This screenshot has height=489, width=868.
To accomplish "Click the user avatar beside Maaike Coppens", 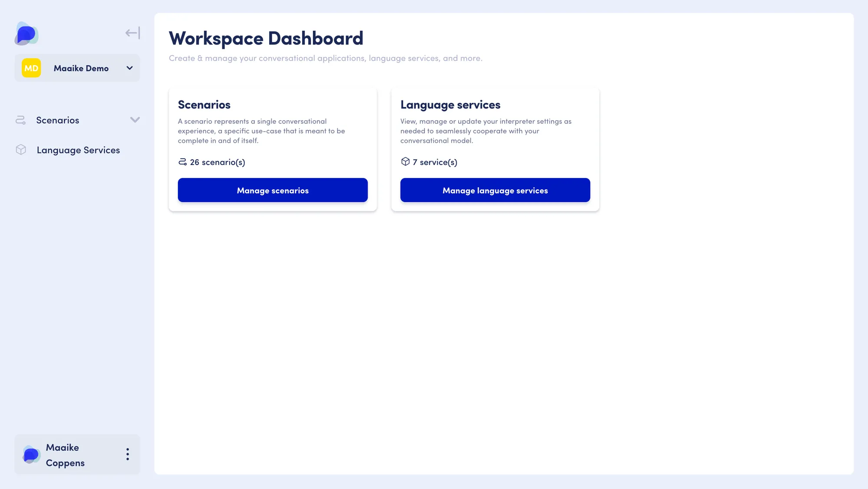I will click(31, 454).
